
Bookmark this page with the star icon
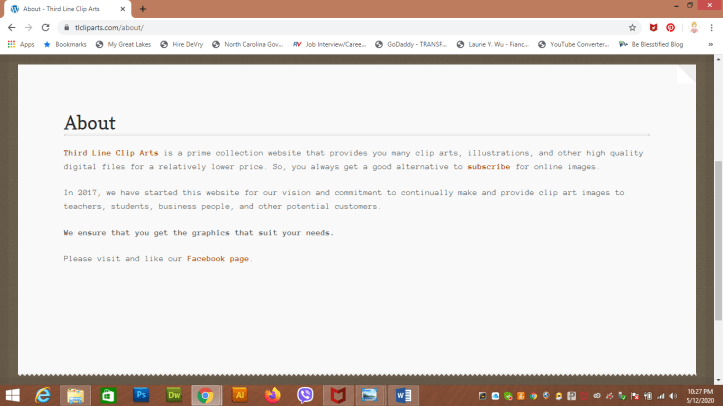632,28
